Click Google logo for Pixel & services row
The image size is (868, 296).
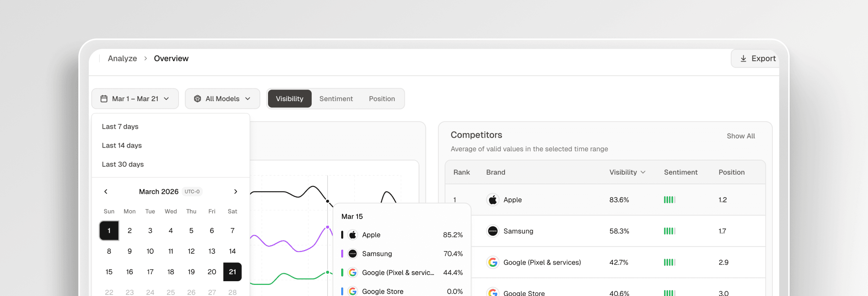click(492, 262)
